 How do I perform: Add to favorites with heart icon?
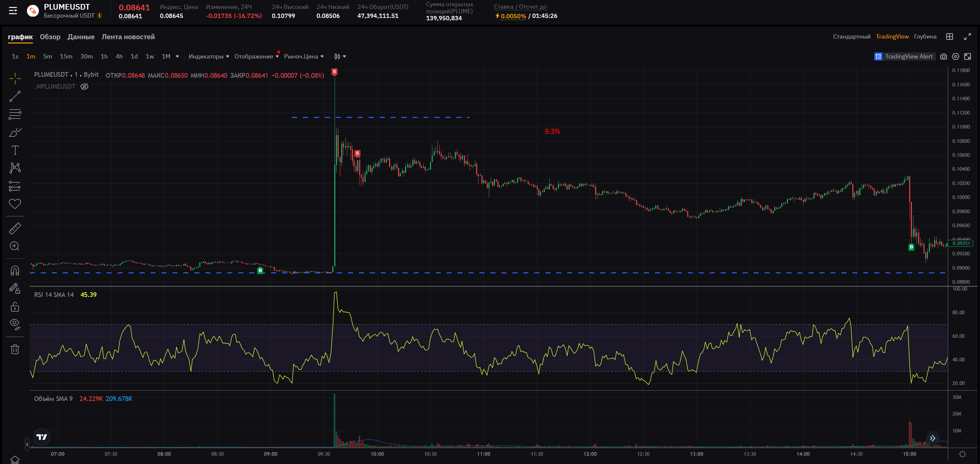15,204
